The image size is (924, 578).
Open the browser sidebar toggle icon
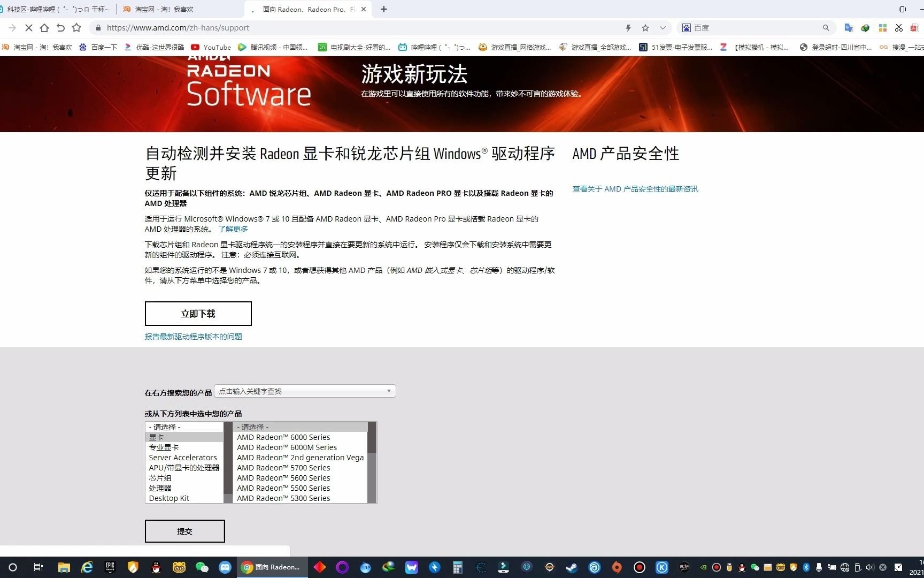click(902, 9)
